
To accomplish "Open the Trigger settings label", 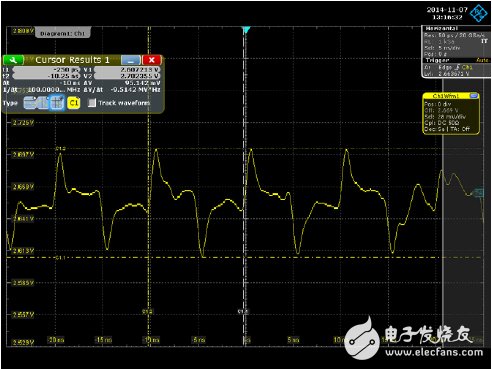I will (x=437, y=60).
